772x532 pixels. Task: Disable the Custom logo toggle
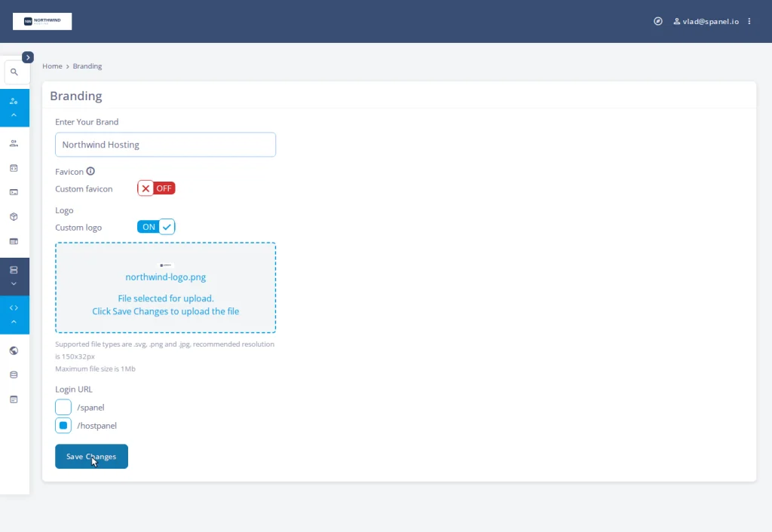coord(156,227)
